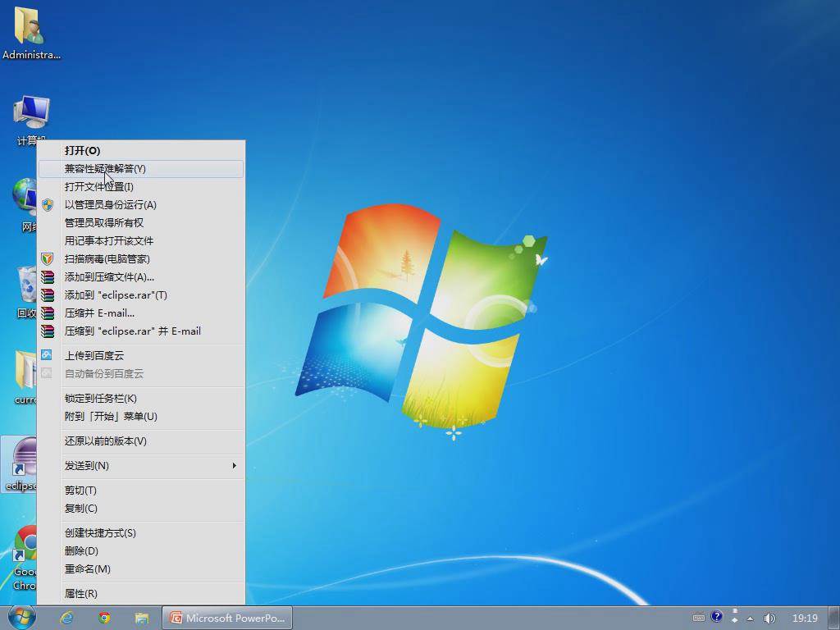Scan for viruses with 扫描病毒(电脑管家)
The height and width of the screenshot is (630, 840).
click(141, 258)
